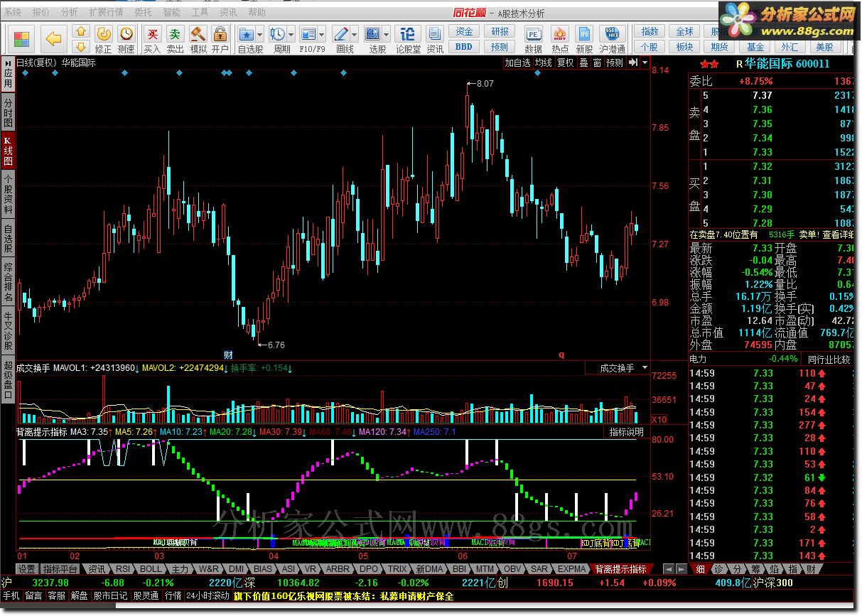Expand the 选股 dropdown arrow
The height and width of the screenshot is (616, 862).
[x=387, y=33]
